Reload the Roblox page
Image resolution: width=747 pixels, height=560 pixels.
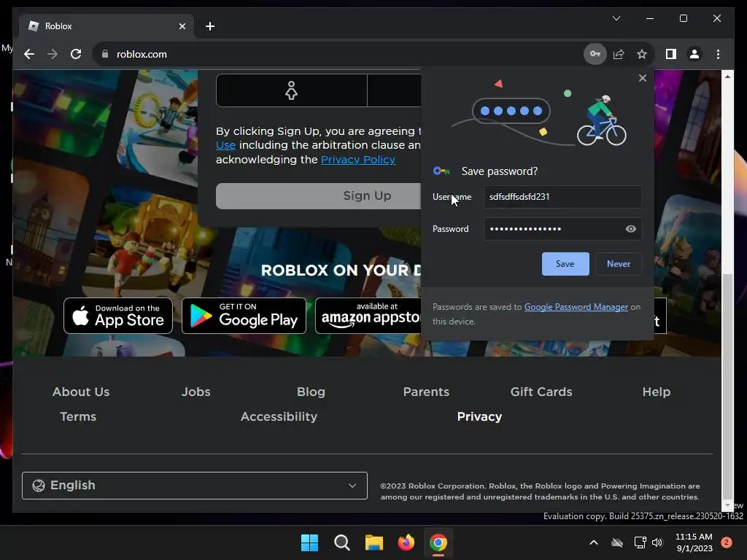pos(76,54)
